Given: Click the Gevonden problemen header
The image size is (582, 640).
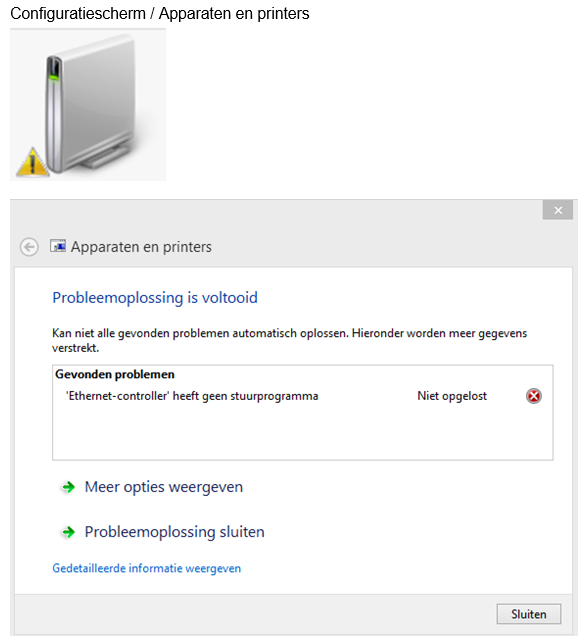Looking at the screenshot, I should (115, 374).
